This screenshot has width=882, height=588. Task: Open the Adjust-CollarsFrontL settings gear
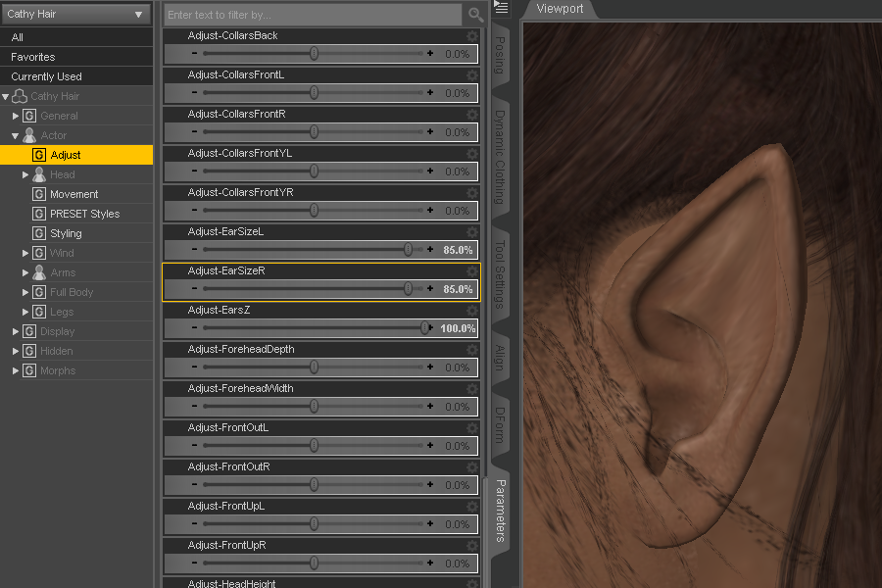(x=472, y=74)
